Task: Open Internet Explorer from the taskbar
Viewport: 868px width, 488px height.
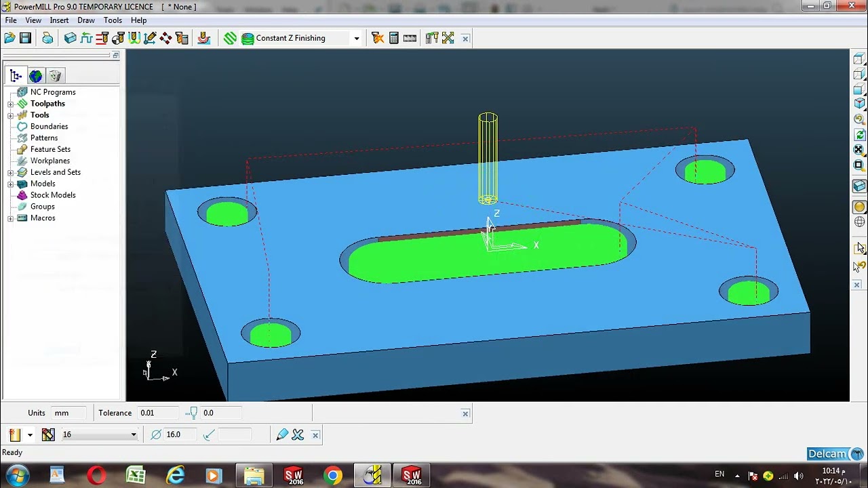Action: [x=175, y=476]
